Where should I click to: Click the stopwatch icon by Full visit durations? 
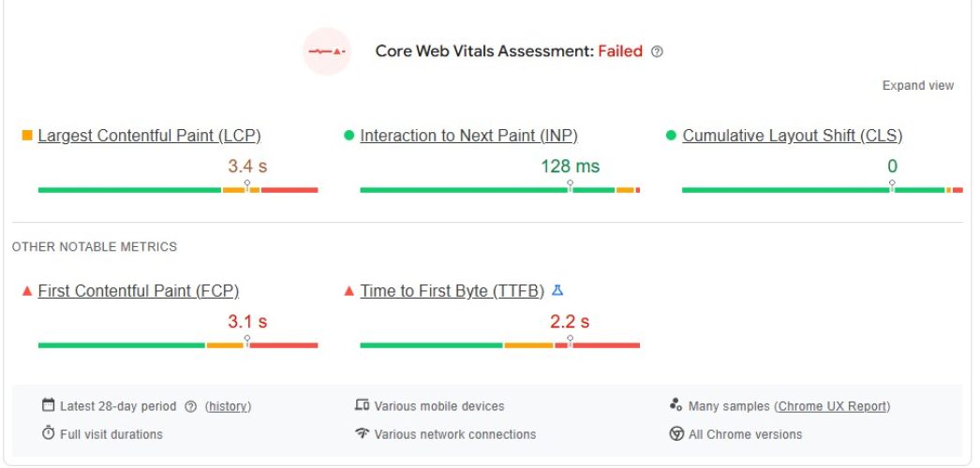point(49,433)
